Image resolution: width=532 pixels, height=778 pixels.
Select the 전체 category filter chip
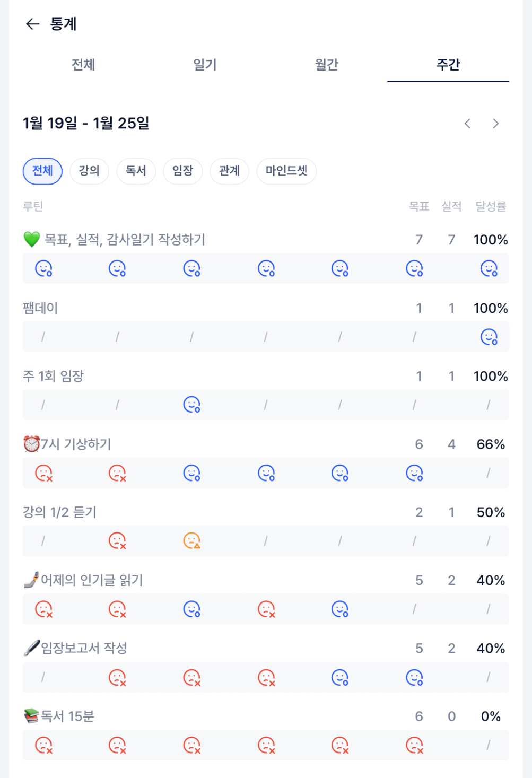pyautogui.click(x=42, y=171)
